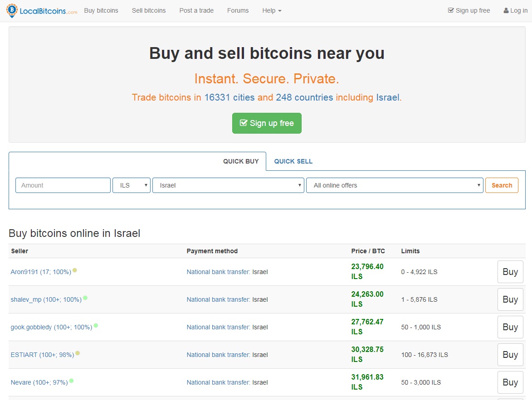Viewport: 532px width, 400px height.
Task: Open Sell bitcoins in navigation
Action: 149,10
